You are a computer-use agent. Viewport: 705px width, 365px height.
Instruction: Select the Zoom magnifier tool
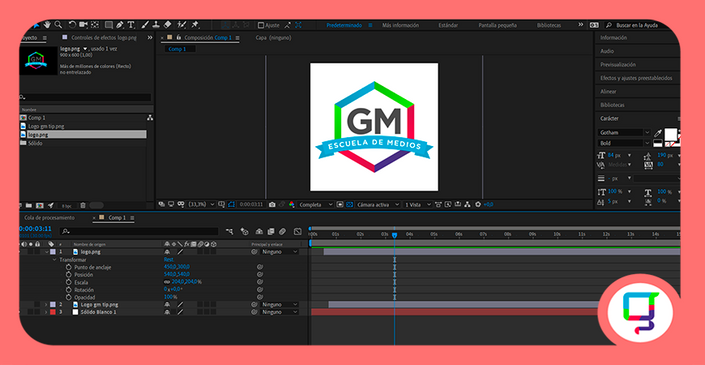pos(58,25)
